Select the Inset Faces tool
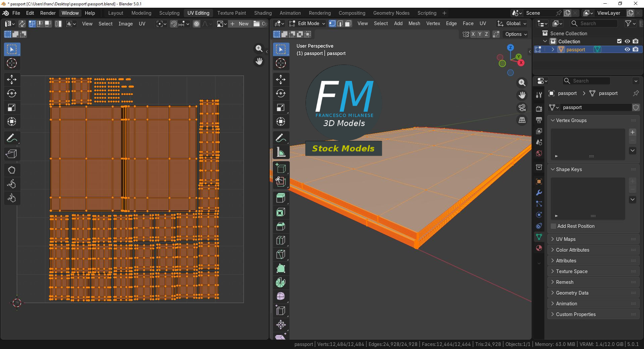This screenshot has width=644, height=349. click(281, 212)
